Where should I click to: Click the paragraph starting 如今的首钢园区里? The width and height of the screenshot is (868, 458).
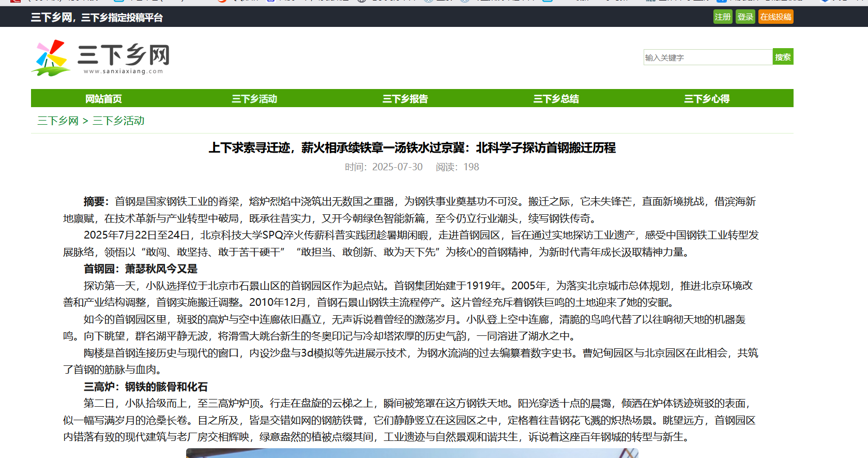[x=404, y=328]
